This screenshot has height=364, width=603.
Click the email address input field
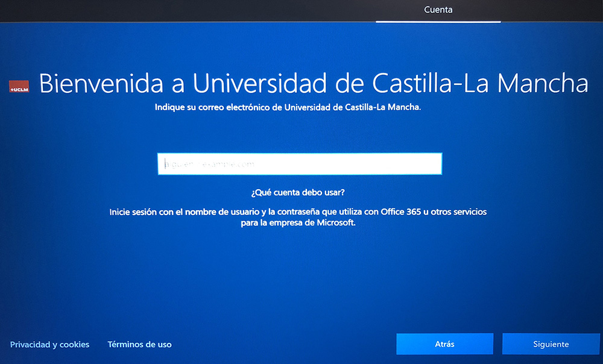pos(300,164)
